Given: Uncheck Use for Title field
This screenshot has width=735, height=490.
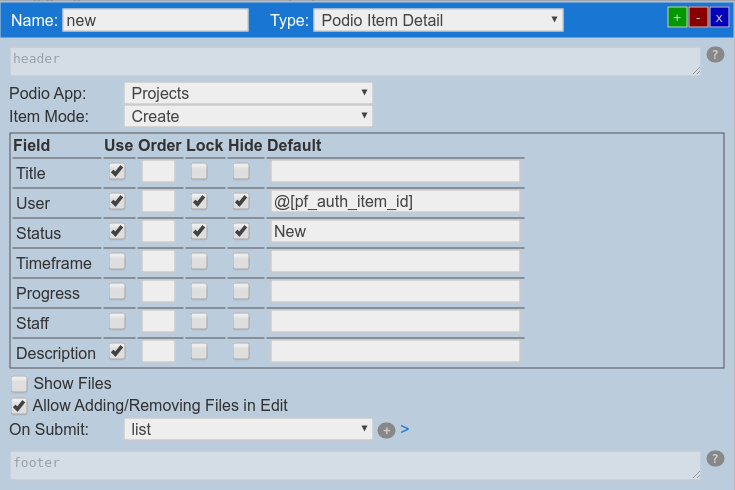Looking at the screenshot, I should (x=117, y=171).
